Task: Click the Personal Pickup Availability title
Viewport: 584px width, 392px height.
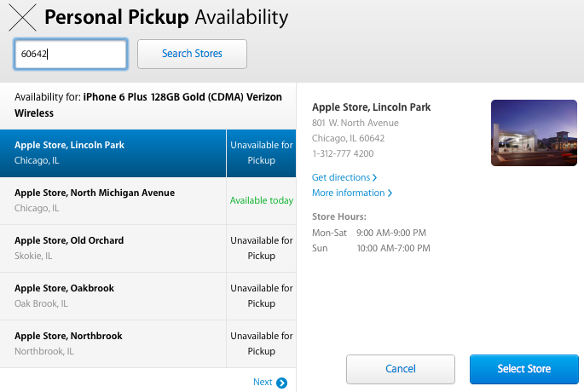Action: [166, 18]
